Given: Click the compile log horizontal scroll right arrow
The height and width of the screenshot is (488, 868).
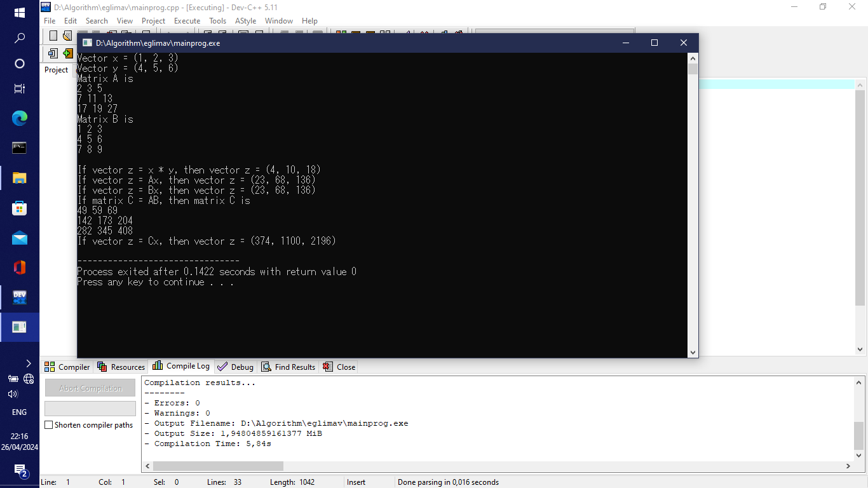Looking at the screenshot, I should coord(848,466).
